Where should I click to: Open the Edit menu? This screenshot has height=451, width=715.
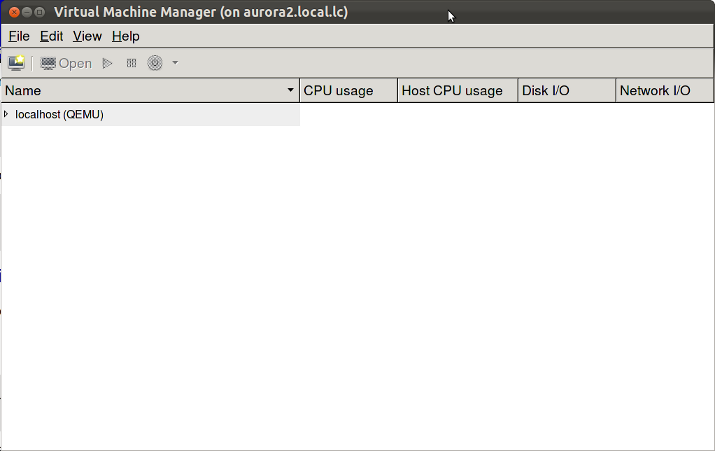point(51,36)
